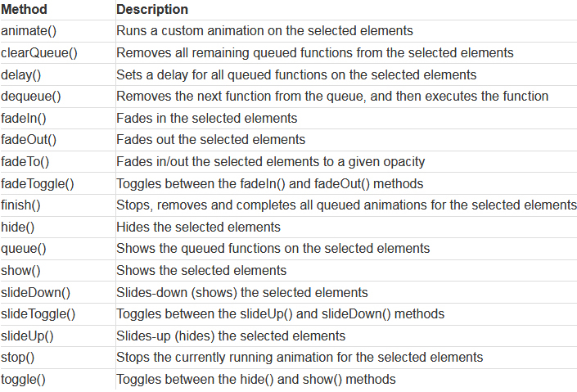Select the fadeIn() method entry
This screenshot has width=577, height=392.
24,118
